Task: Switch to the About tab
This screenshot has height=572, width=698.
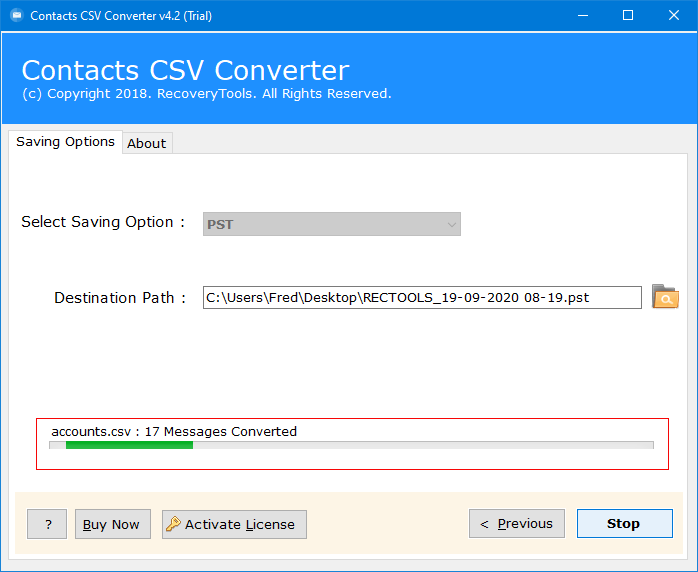Action: point(147,143)
